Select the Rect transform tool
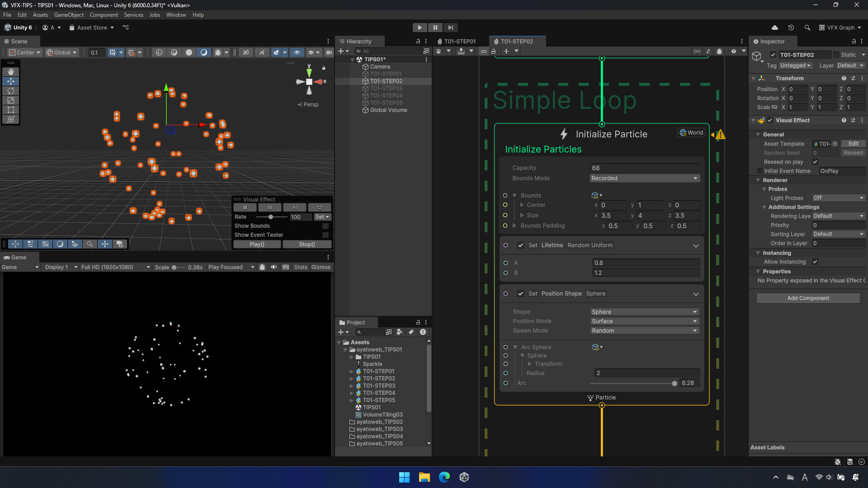 point(11,110)
